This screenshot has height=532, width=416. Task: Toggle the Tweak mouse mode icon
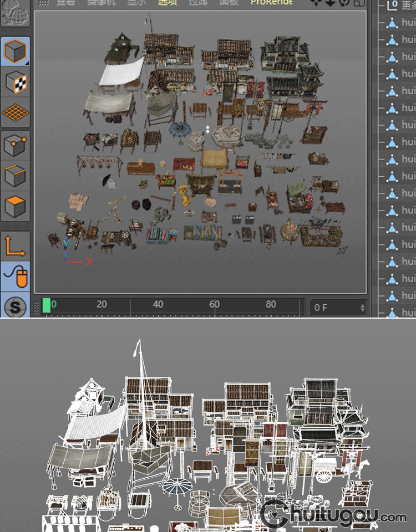coord(15,275)
